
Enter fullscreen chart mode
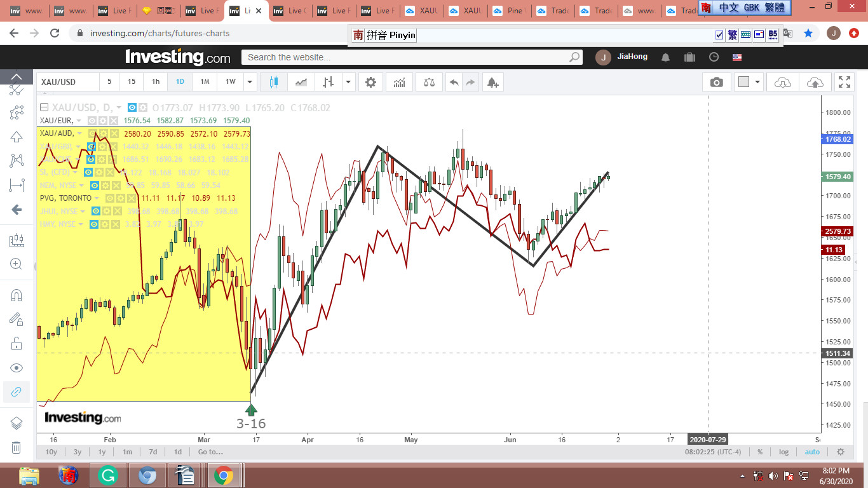pyautogui.click(x=844, y=82)
